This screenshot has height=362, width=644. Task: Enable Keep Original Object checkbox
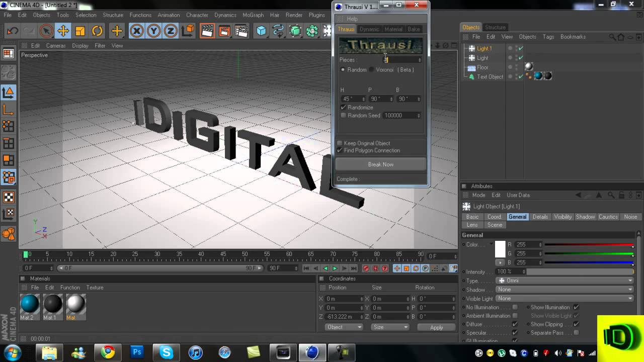point(340,143)
